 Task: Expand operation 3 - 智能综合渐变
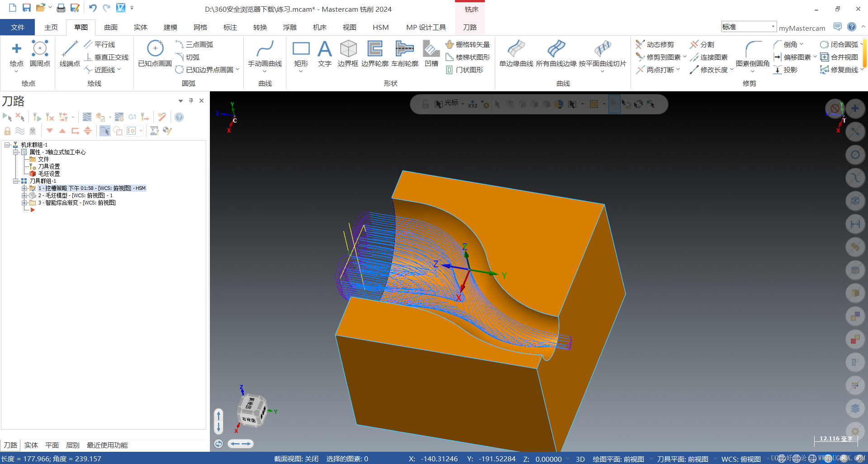[x=24, y=203]
